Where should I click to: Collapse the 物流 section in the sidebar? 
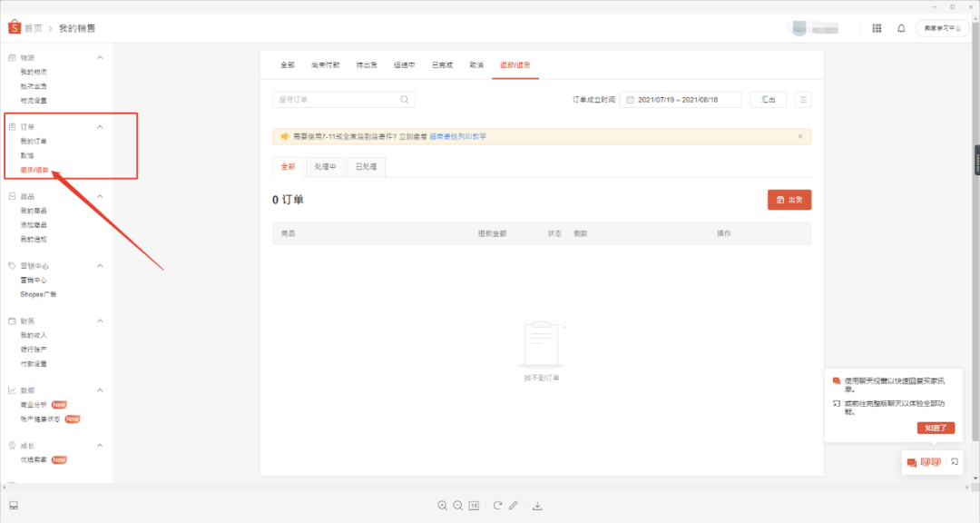click(100, 56)
